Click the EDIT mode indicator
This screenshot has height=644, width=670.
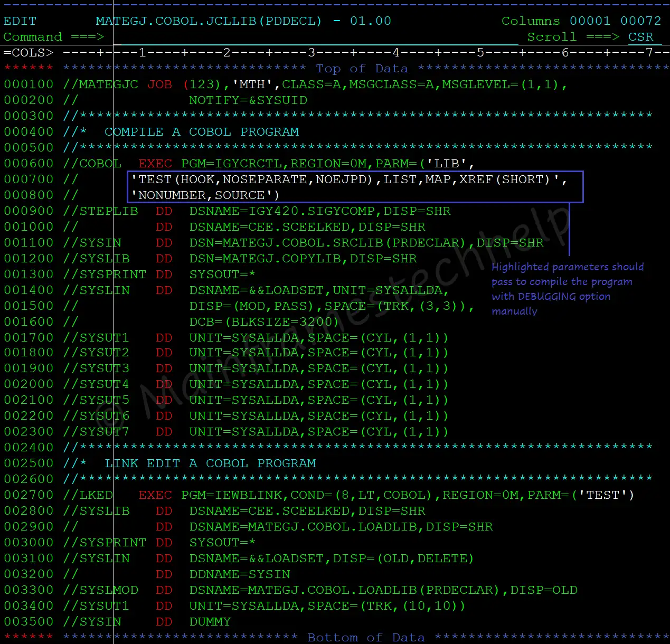[20, 21]
